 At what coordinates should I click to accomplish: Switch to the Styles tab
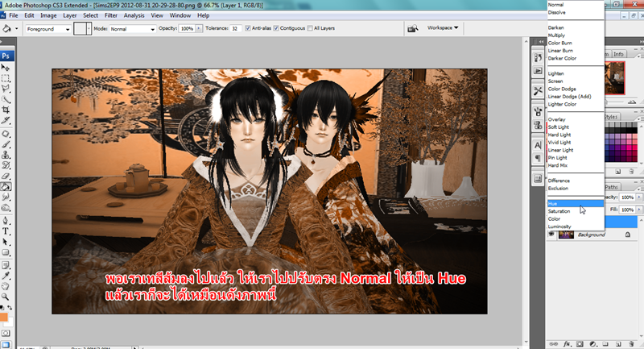pyautogui.click(x=612, y=117)
